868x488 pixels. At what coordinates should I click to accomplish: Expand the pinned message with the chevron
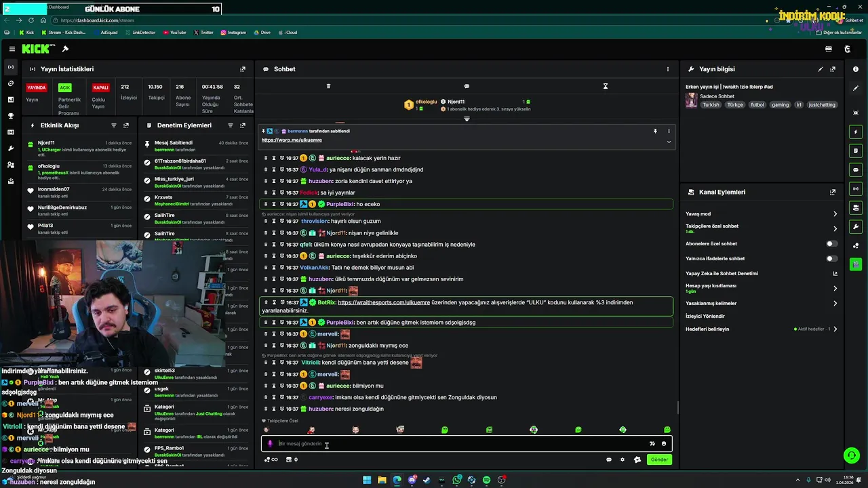(669, 141)
